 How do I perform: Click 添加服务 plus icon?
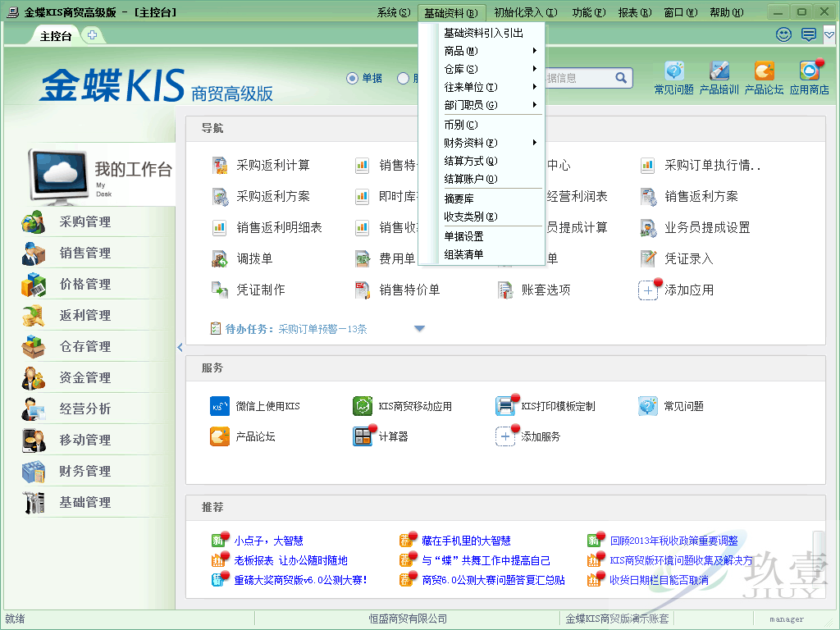tap(505, 436)
